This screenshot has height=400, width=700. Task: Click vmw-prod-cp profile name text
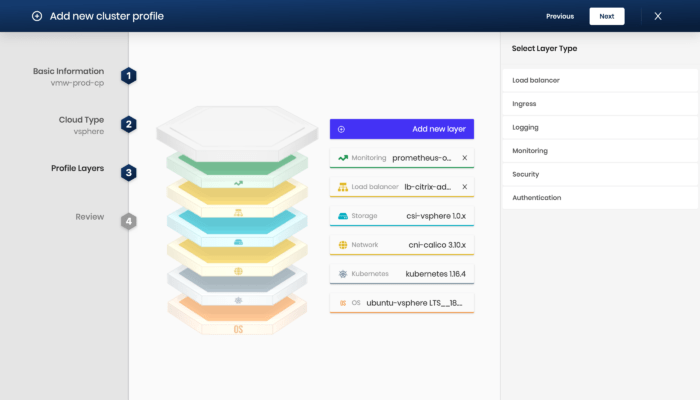(x=77, y=83)
